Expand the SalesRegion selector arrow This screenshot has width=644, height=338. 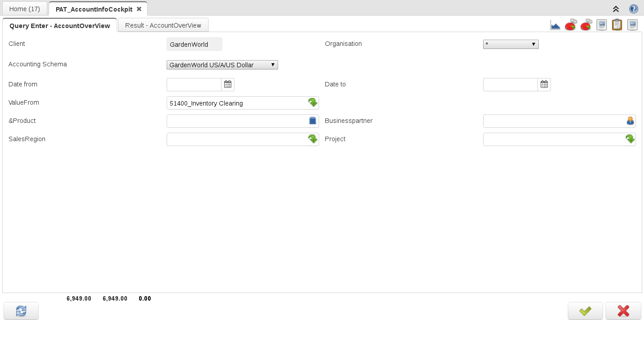coord(313,139)
